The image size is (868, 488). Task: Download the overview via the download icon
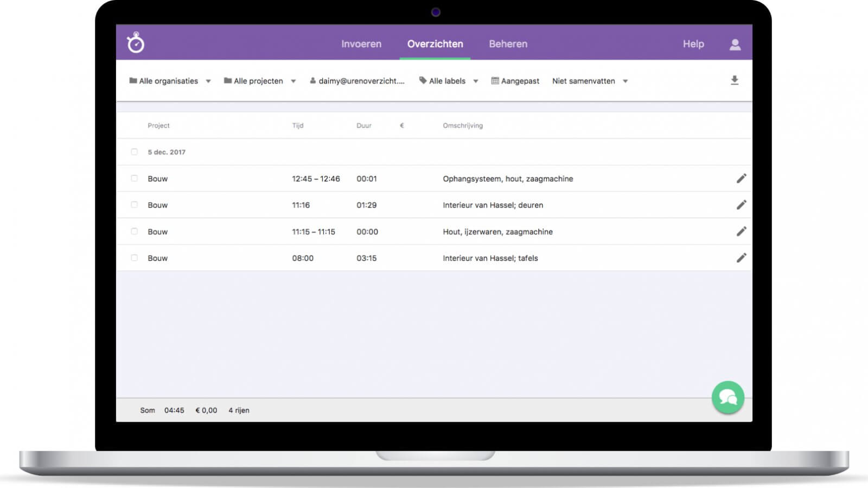tap(735, 80)
